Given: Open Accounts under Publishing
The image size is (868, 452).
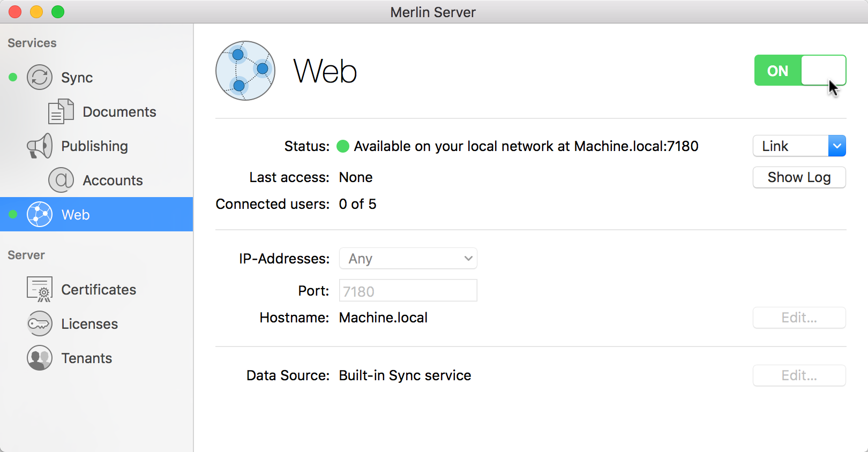Looking at the screenshot, I should tap(96, 180).
